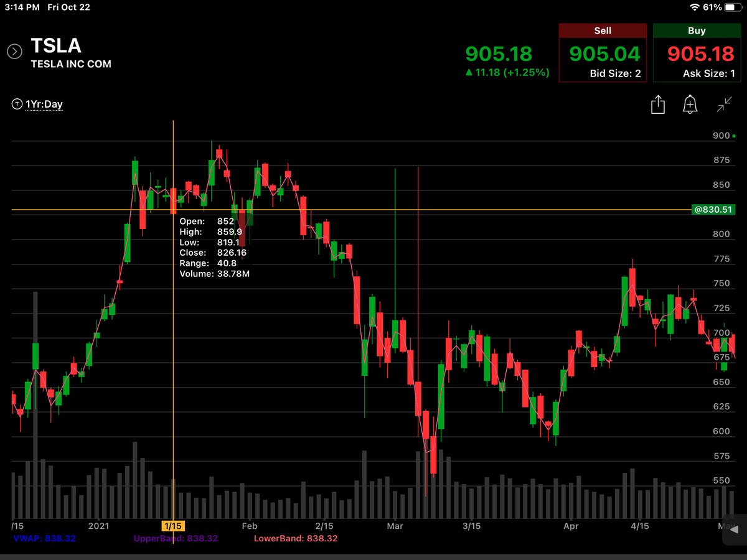Expand sidebar with chevron circle icon
The width and height of the screenshot is (747, 560).
(14, 52)
